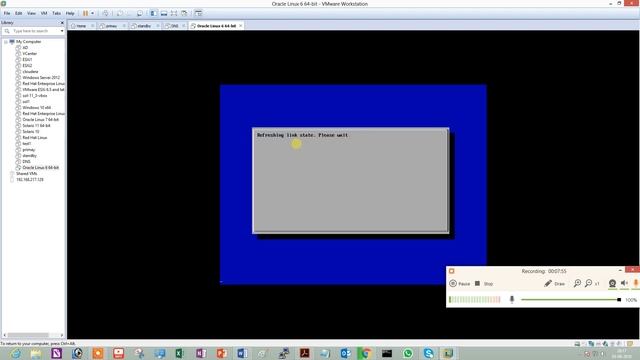Select the ESXi1 virtual machine
The width and height of the screenshot is (640, 360).
[27, 60]
